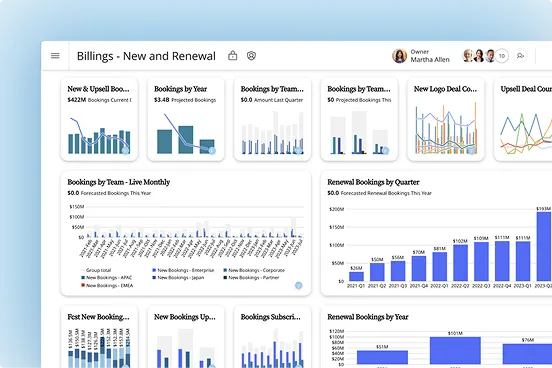The height and width of the screenshot is (368, 552).
Task: Click round badge on Projected Bookings This card
Action: tap(385, 150)
